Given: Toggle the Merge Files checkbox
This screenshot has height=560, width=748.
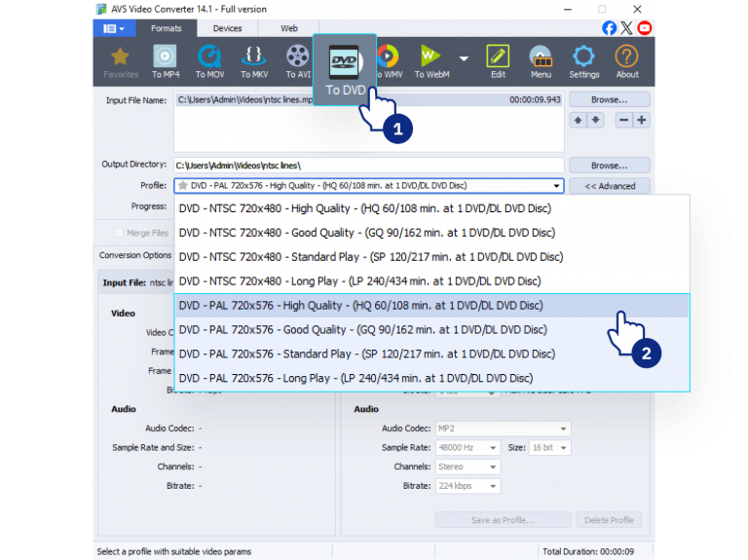Looking at the screenshot, I should click(x=119, y=233).
